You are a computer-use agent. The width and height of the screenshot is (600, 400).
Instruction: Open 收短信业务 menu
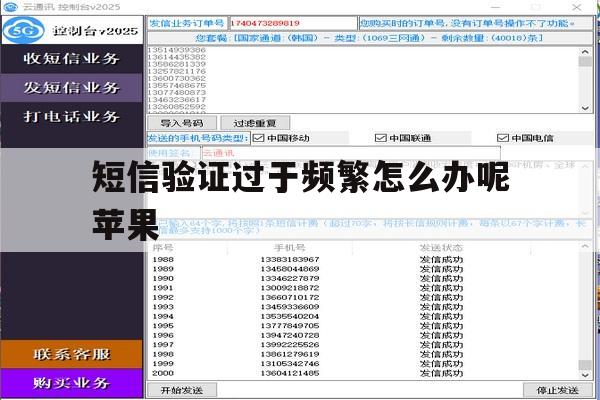tap(72, 59)
